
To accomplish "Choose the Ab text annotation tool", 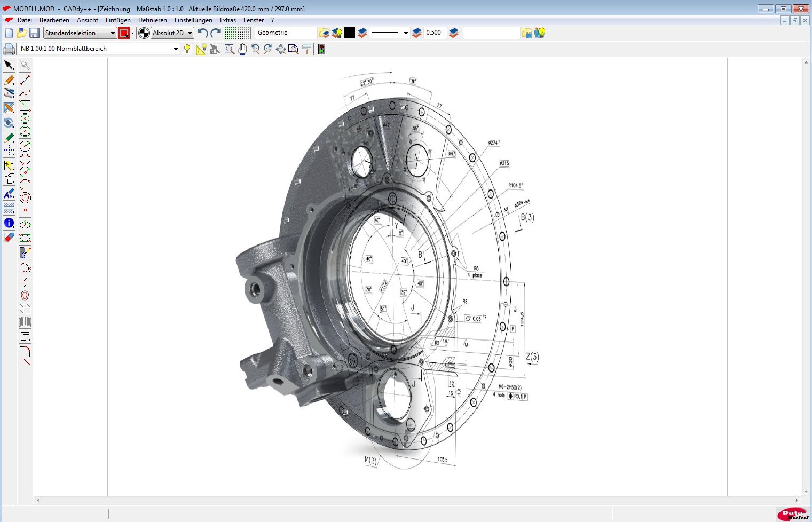I will click(9, 194).
